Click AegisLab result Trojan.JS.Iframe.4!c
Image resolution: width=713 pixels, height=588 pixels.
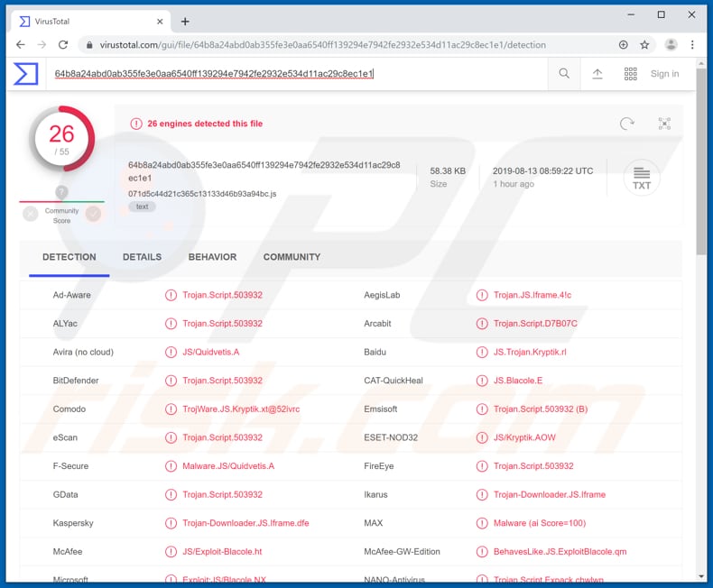(x=532, y=295)
